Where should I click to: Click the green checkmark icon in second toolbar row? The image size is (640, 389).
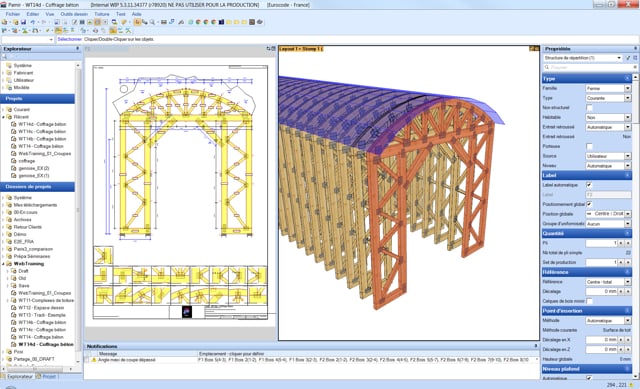[x=48, y=31]
